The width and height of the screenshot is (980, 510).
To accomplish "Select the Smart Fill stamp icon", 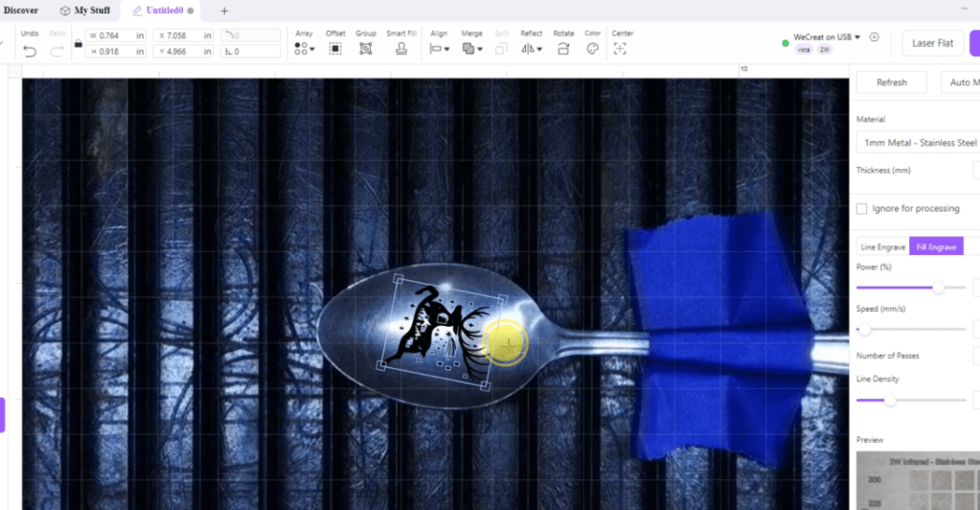I will [401, 49].
